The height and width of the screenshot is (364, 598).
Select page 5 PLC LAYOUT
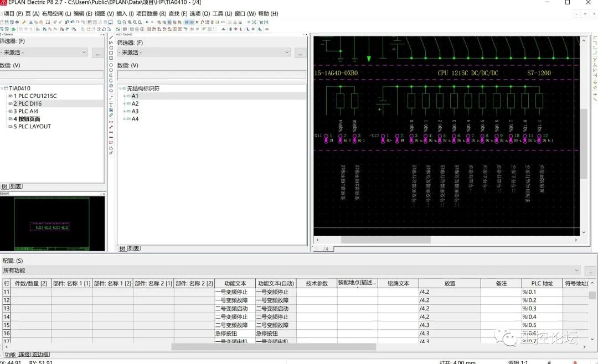coord(32,127)
